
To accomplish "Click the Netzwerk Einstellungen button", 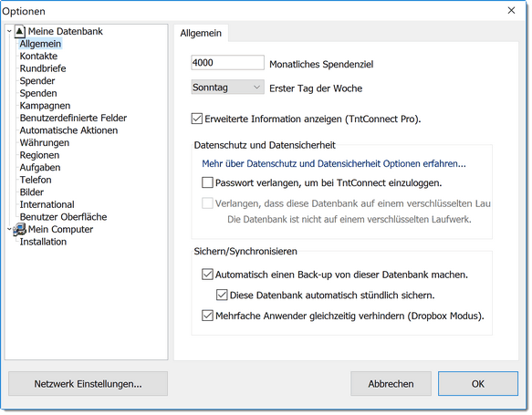I will (x=88, y=384).
